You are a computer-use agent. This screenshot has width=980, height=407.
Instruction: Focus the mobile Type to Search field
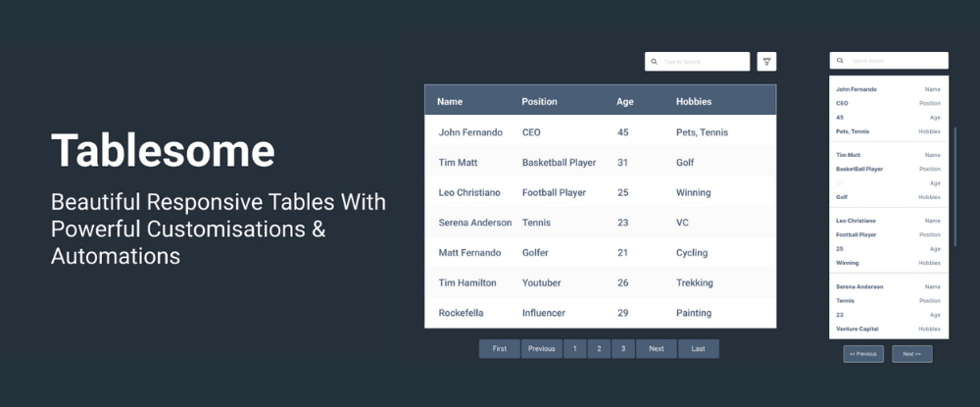(x=888, y=61)
